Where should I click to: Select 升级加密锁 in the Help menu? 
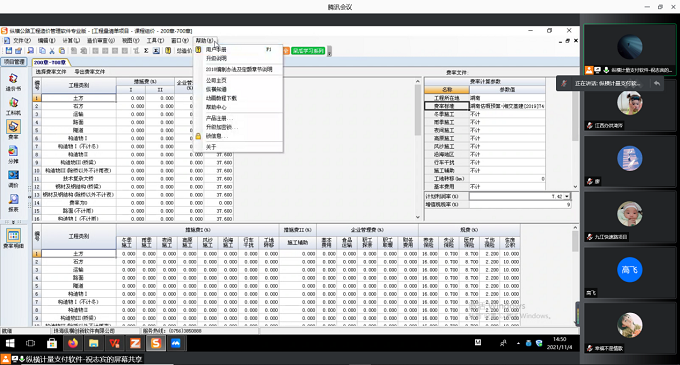point(238,127)
